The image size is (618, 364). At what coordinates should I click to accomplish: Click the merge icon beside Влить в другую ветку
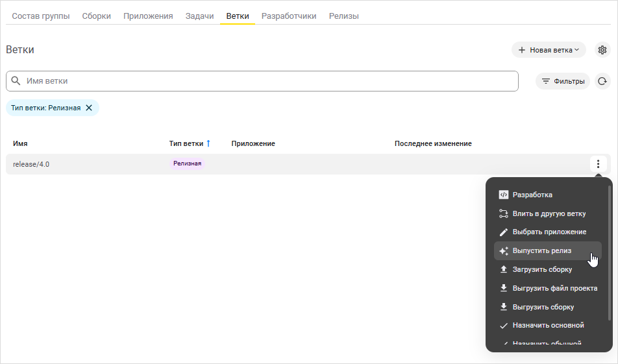[x=503, y=213]
